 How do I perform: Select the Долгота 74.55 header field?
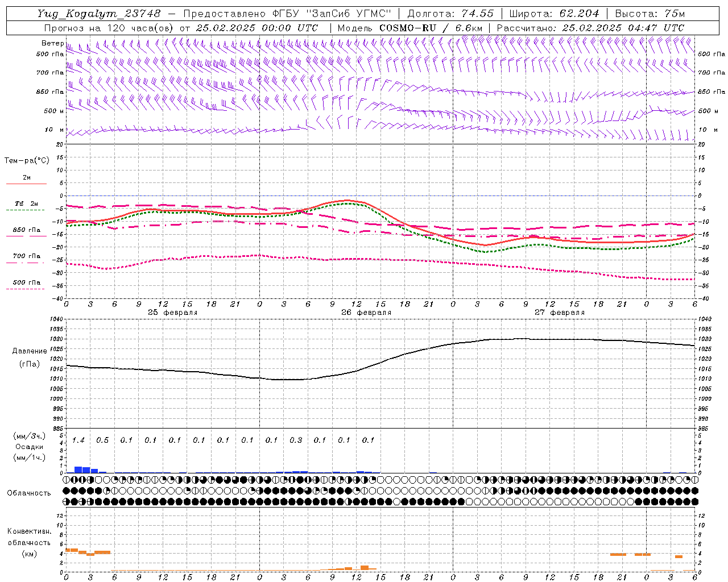450,13
